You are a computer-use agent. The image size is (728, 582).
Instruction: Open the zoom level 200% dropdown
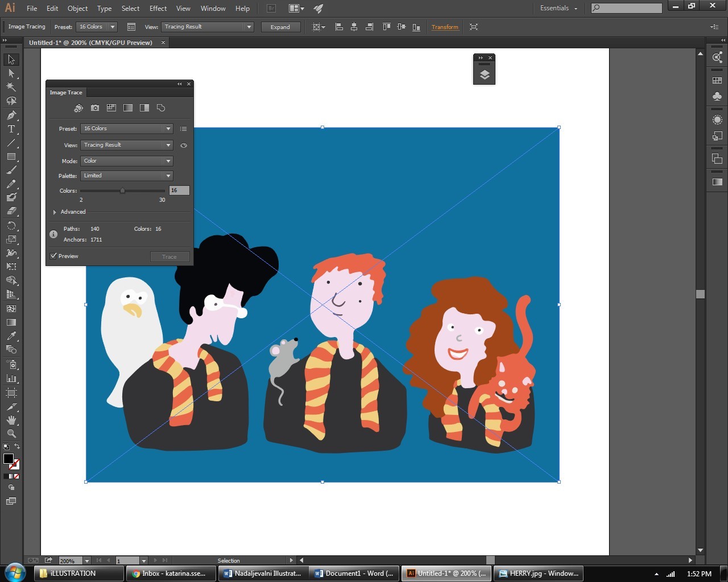[x=87, y=561]
